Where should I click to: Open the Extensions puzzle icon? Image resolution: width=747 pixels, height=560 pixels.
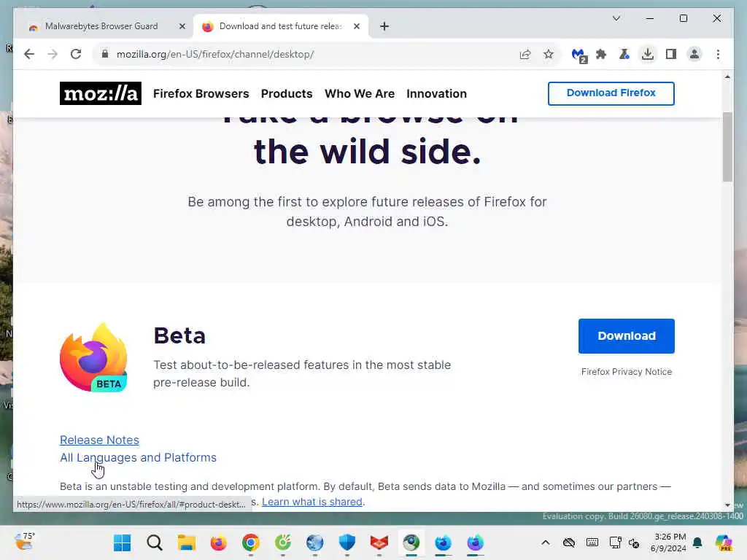coord(601,54)
